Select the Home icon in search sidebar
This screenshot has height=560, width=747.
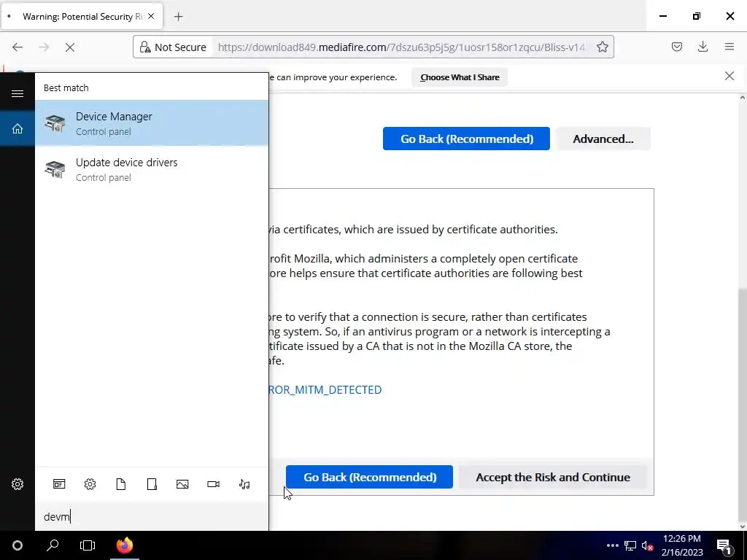[18, 128]
